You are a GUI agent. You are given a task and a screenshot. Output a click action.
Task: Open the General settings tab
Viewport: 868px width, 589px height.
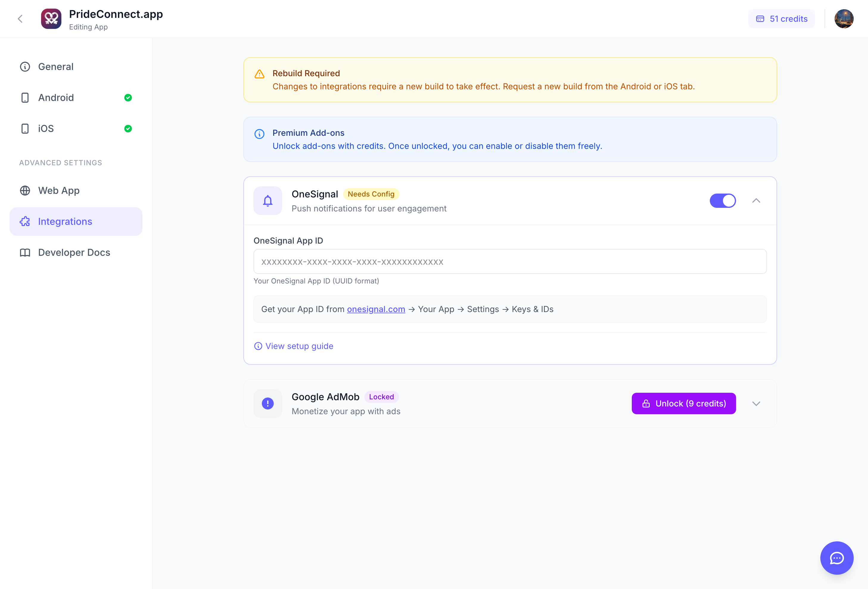[56, 66]
